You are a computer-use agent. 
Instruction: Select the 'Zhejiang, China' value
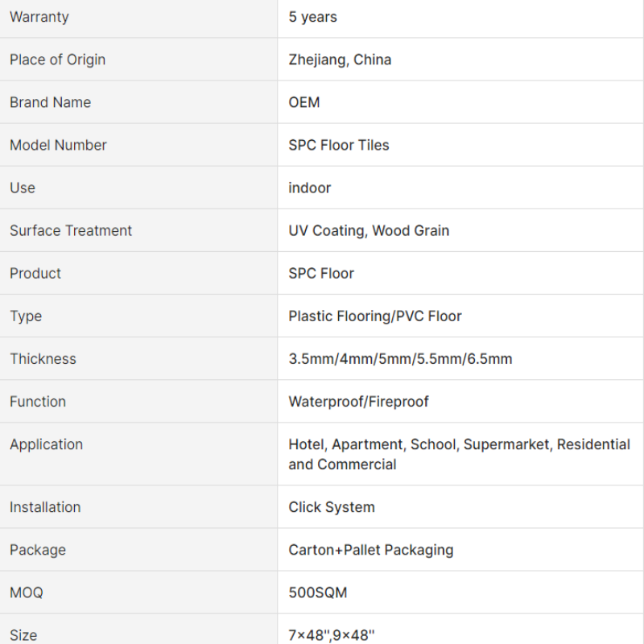[x=340, y=60]
